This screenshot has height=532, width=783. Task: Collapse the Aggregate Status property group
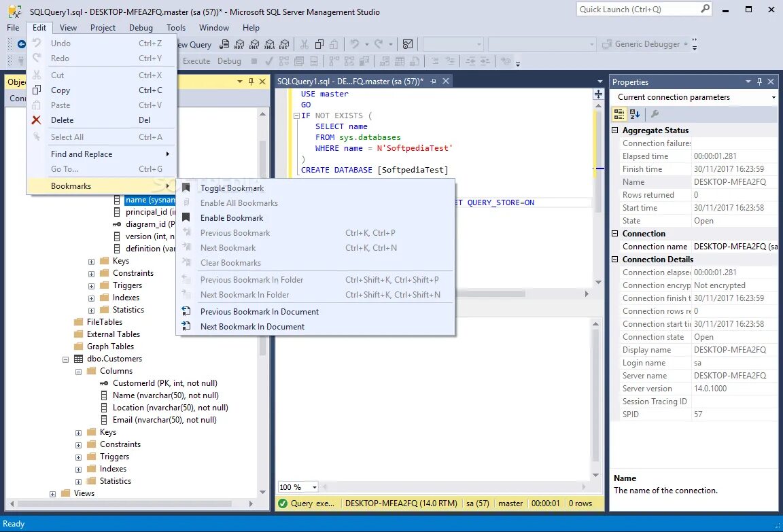[614, 130]
